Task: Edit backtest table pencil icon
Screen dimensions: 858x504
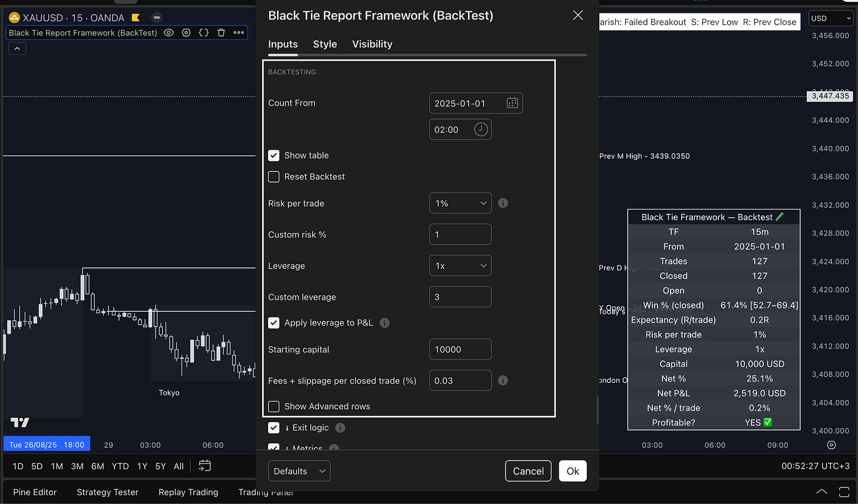Action: (x=780, y=217)
